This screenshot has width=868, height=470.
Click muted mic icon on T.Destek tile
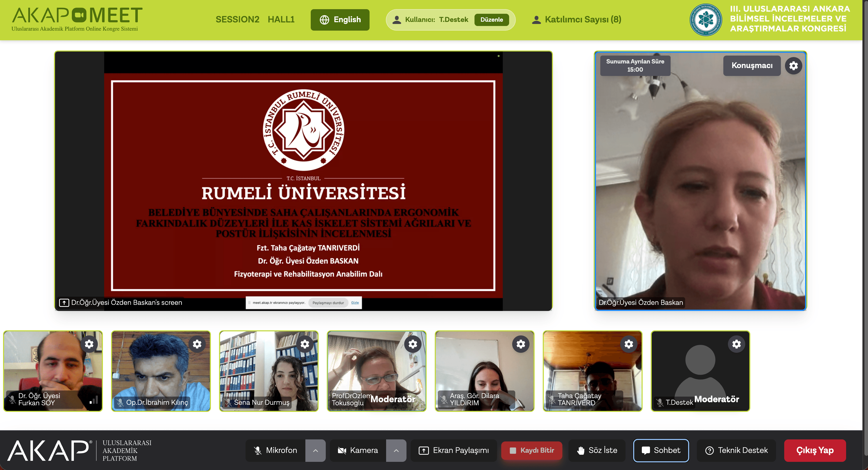pyautogui.click(x=660, y=402)
